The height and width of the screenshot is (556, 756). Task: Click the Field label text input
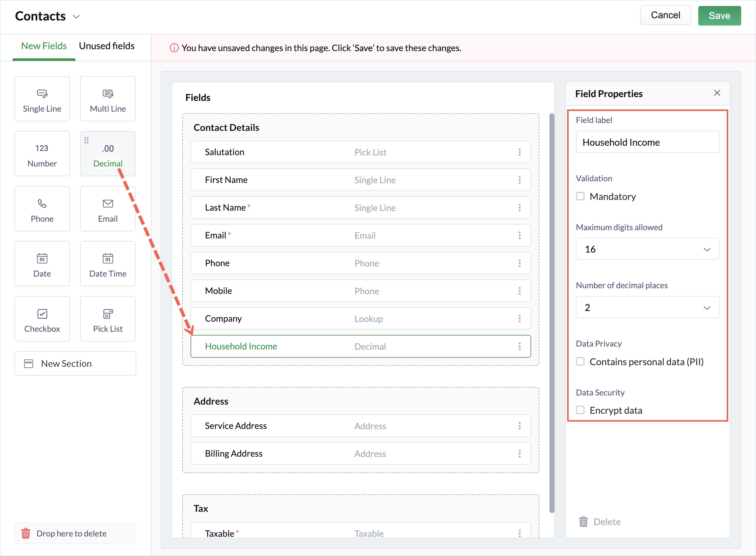point(647,142)
